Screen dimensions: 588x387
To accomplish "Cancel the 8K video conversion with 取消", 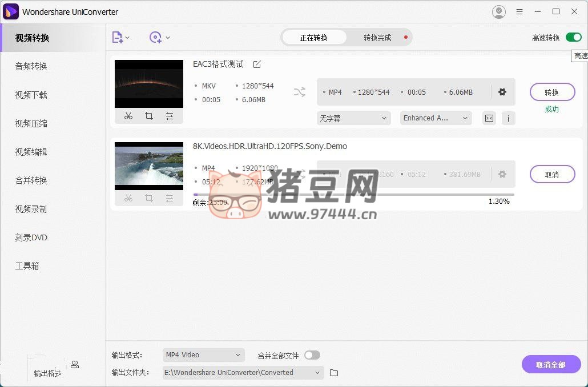I will (552, 174).
